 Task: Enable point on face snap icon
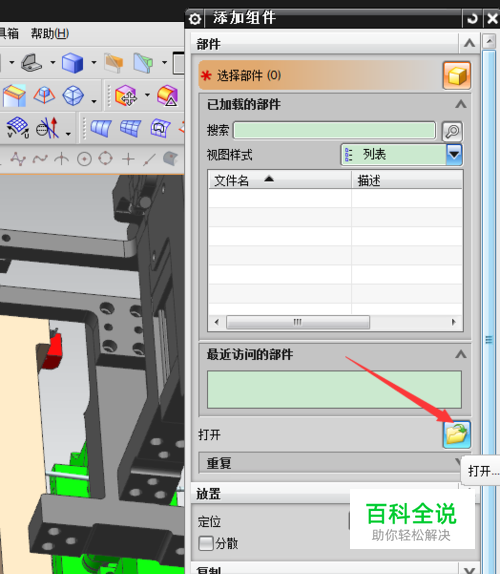click(170, 159)
